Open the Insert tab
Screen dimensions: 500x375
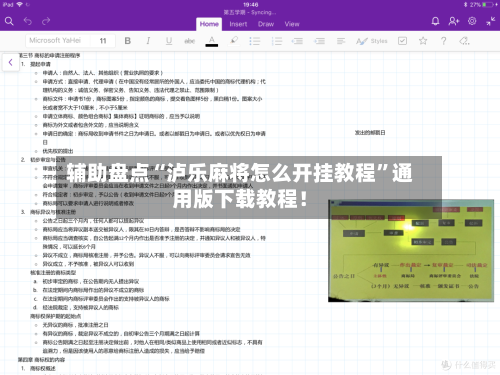(238, 24)
